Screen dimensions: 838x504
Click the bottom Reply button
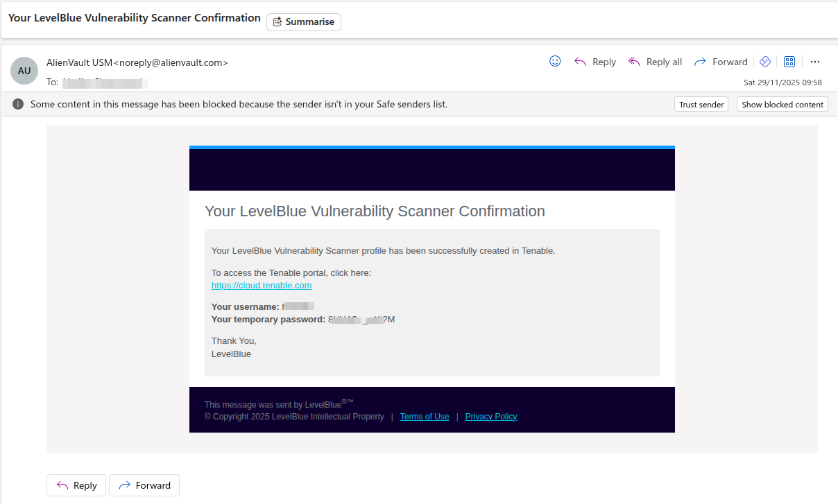pyautogui.click(x=76, y=485)
